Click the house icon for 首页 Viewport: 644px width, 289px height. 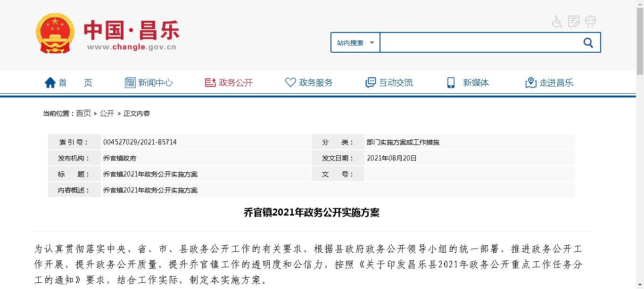click(x=50, y=83)
